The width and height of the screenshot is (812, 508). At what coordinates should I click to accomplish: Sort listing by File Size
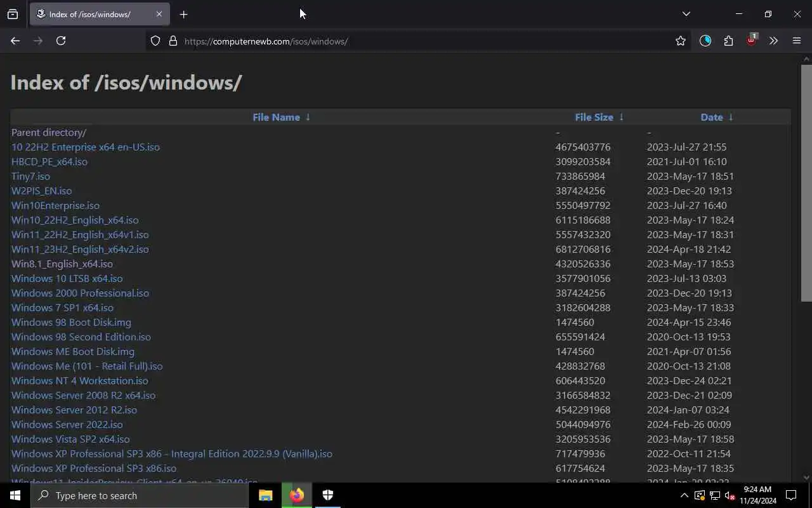(x=594, y=117)
